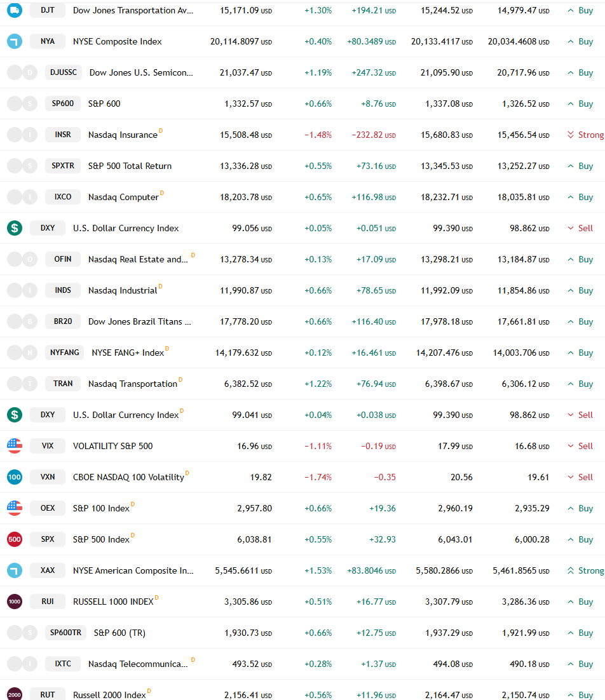Open the IXCO ticker badge

click(63, 197)
